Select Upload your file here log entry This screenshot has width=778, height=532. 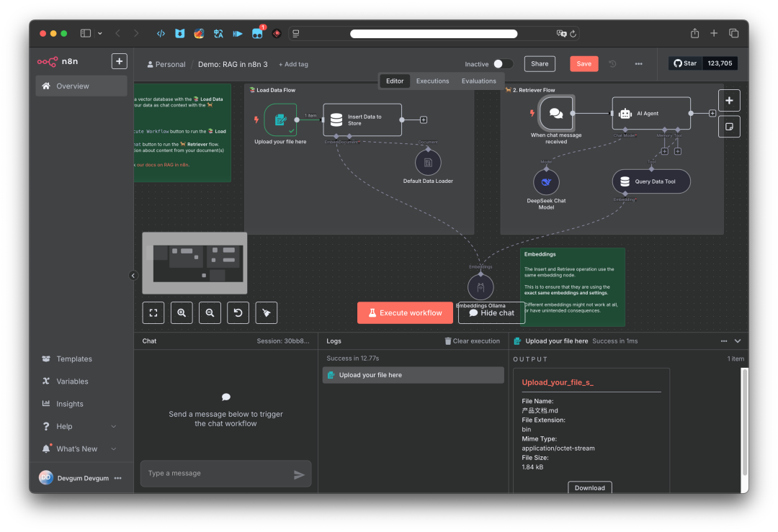click(x=413, y=375)
